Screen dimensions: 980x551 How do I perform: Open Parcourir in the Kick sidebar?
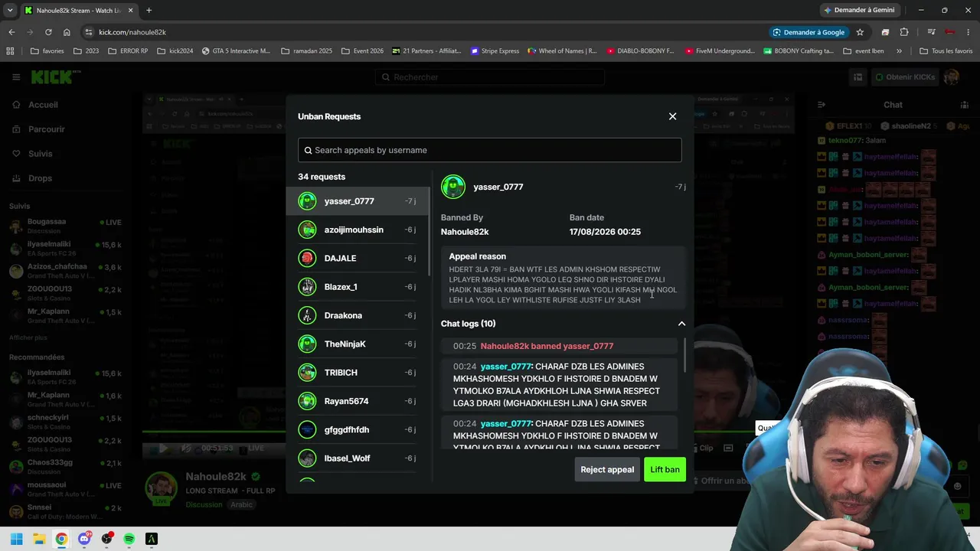pos(46,129)
